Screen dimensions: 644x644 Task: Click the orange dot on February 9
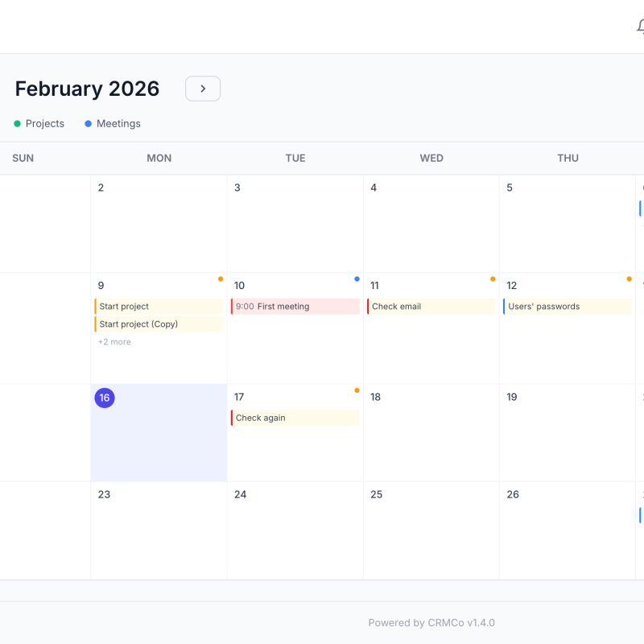coord(221,279)
